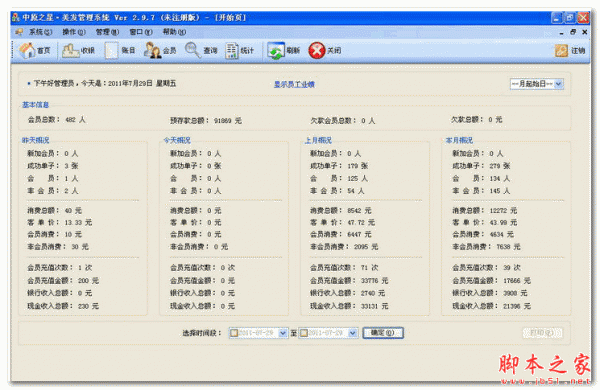Click this month's 成功单子 279 张 value

(481, 166)
